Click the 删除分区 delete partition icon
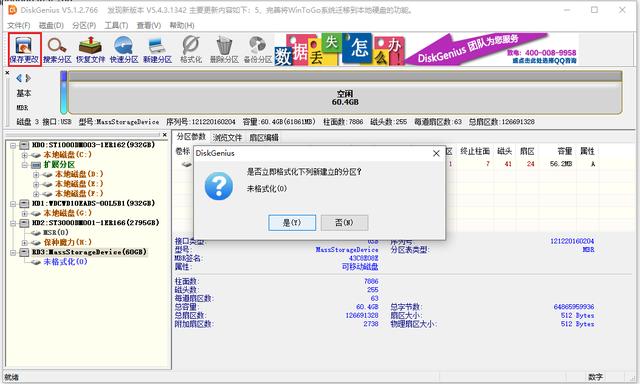Viewport: 640px width, 384px height. [x=224, y=49]
